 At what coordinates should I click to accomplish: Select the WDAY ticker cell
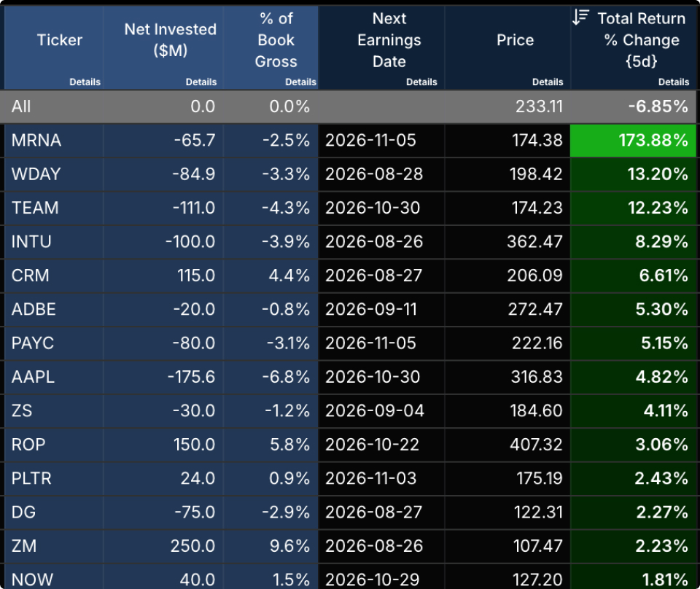pyautogui.click(x=54, y=174)
